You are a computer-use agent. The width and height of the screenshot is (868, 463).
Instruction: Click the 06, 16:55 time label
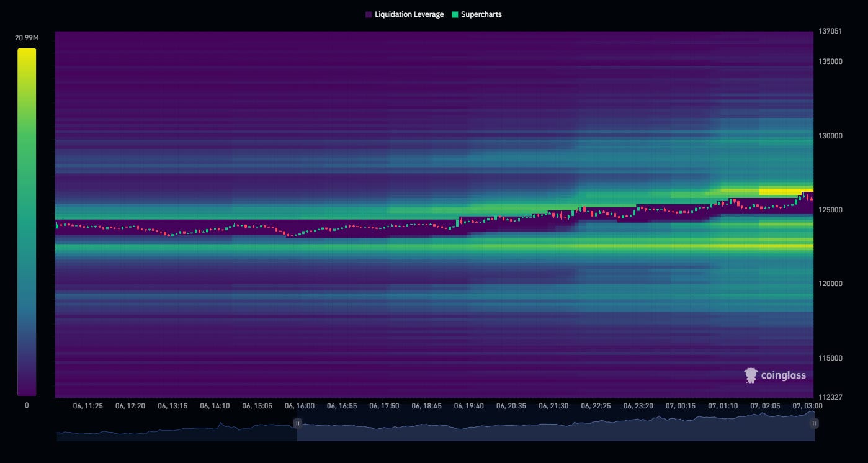[341, 406]
